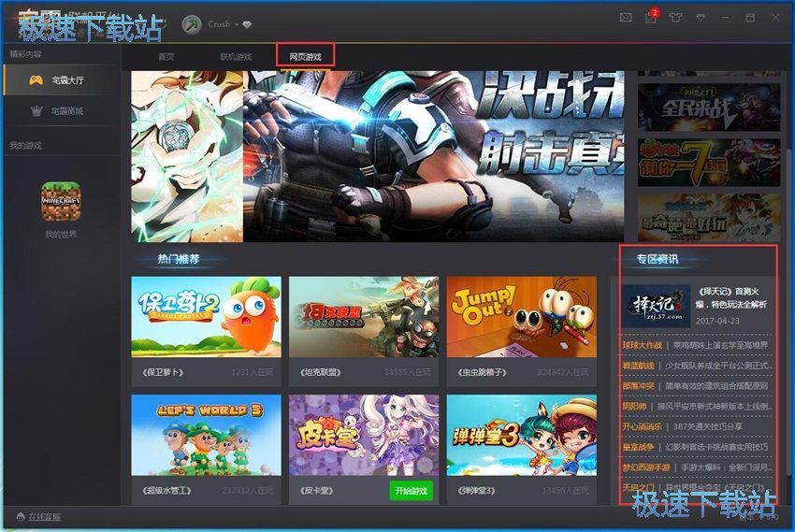Open the skin shirt icon
795x532 pixels.
click(x=675, y=18)
